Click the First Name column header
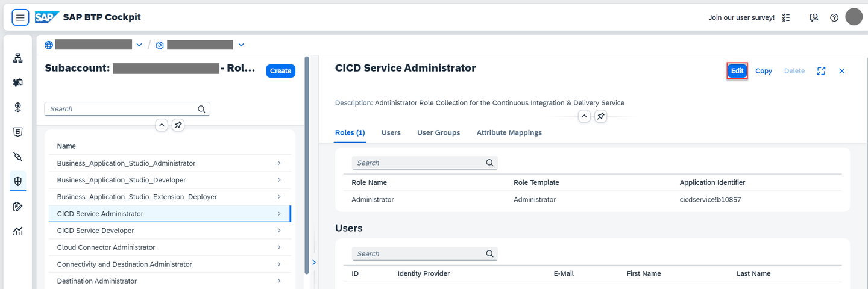Screen dimensions: 868x289 pos(644,273)
